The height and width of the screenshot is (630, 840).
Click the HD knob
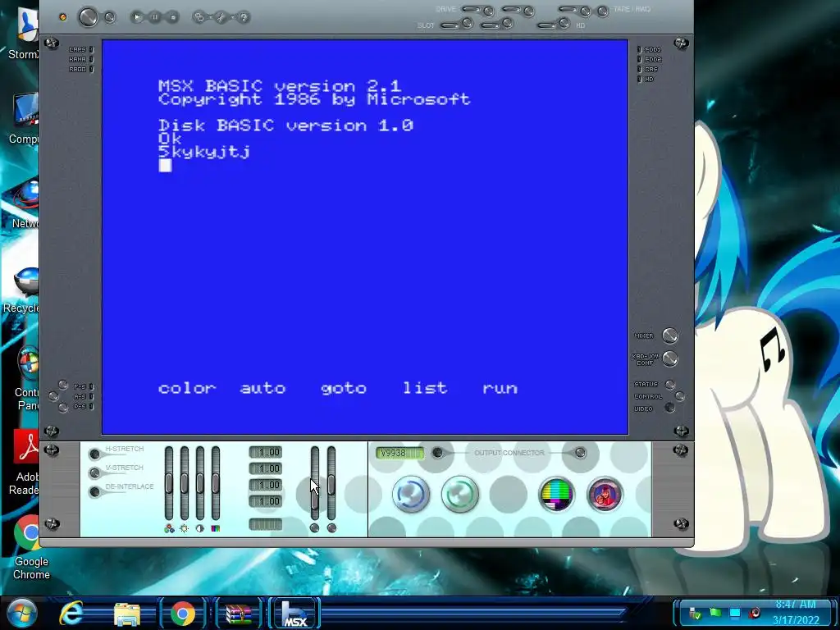coord(564,24)
